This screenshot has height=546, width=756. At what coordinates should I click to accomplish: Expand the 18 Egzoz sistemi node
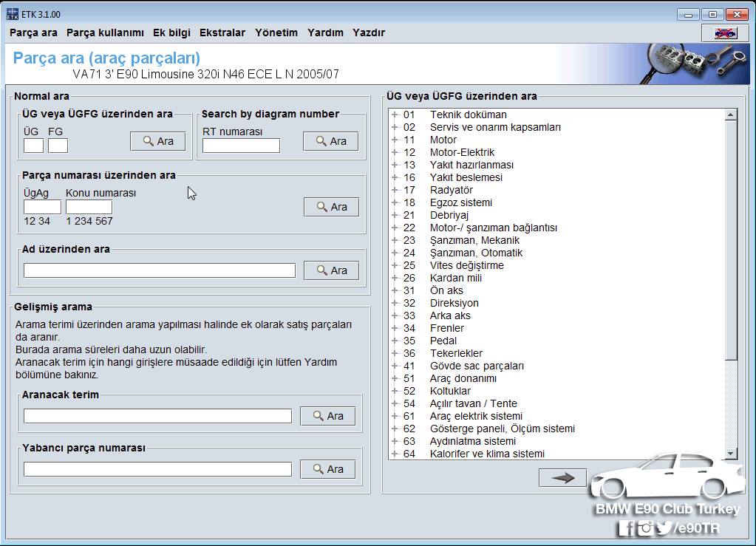point(395,202)
